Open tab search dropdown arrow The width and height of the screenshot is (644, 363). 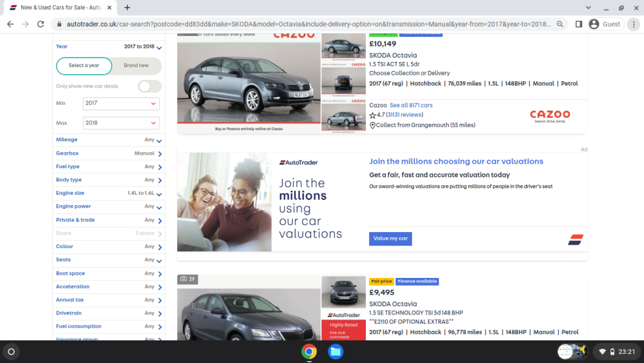(588, 7)
